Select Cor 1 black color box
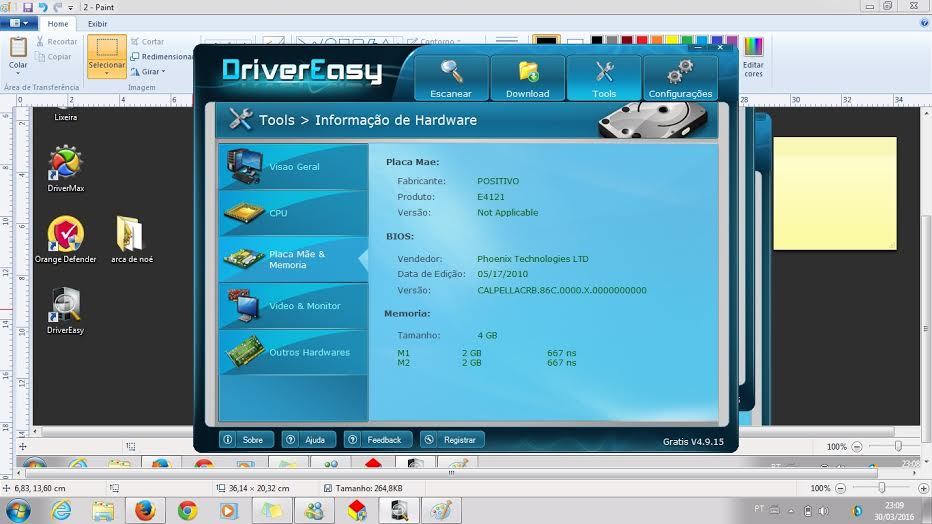932x524 pixels. [x=546, y=40]
